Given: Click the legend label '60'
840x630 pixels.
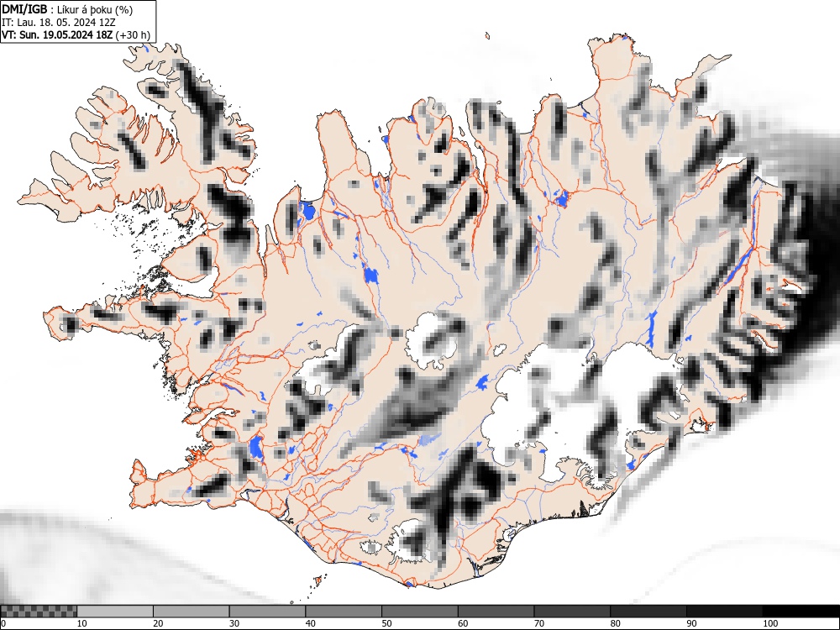Looking at the screenshot, I should pos(463,623).
